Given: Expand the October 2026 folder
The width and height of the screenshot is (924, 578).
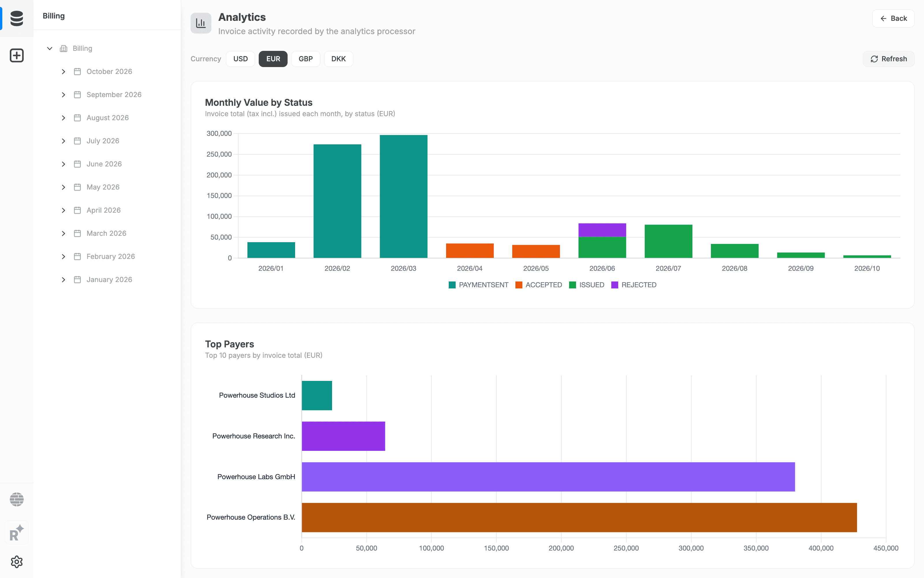Looking at the screenshot, I should [64, 71].
